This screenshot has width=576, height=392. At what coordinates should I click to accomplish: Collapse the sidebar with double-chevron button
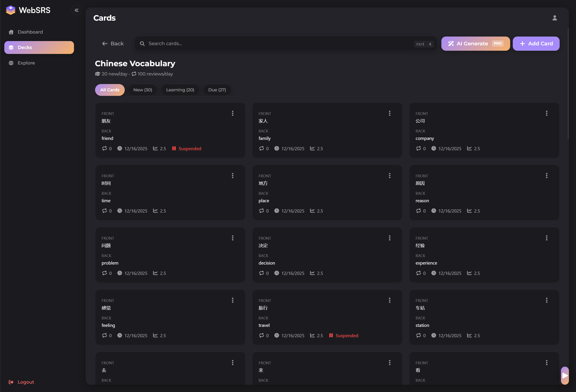click(x=77, y=10)
